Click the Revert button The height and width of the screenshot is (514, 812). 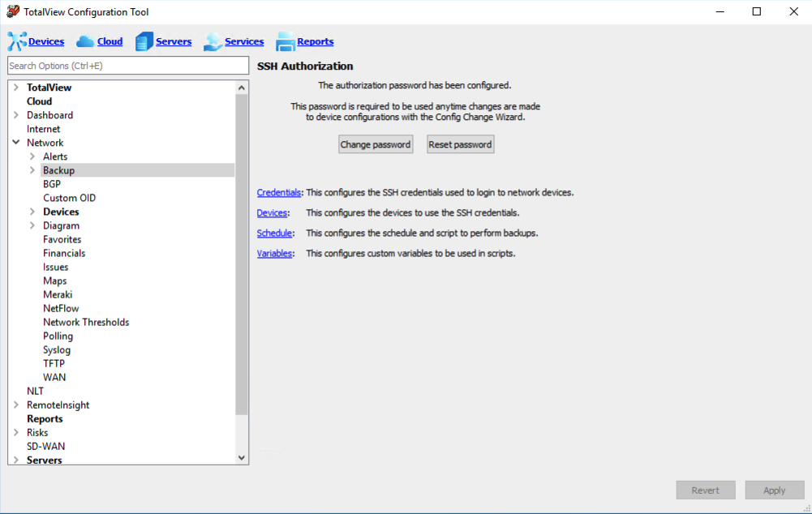(x=705, y=490)
